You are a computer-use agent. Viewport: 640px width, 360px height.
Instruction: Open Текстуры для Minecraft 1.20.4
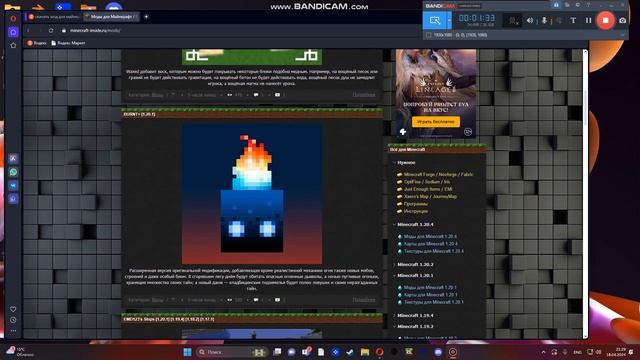pyautogui.click(x=434, y=251)
